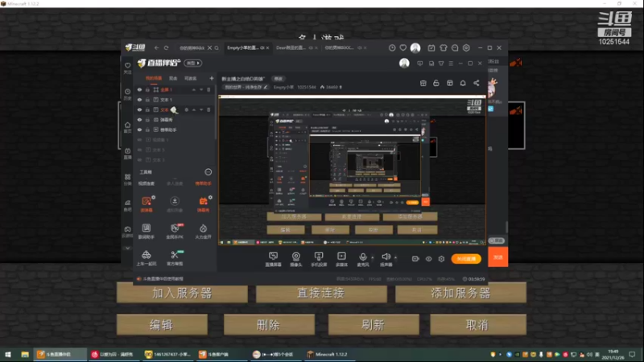Switch to the first orange scene tab
644x362 pixels.
pos(153,78)
